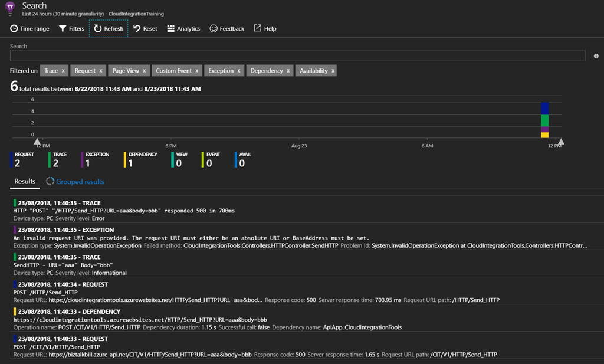Remove the Availability filter chip

(333, 71)
